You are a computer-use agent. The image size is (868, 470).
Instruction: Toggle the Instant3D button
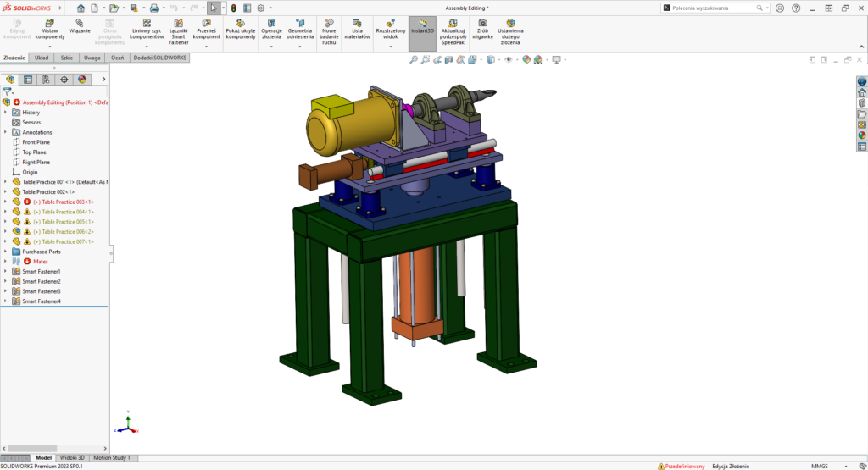pyautogui.click(x=422, y=33)
